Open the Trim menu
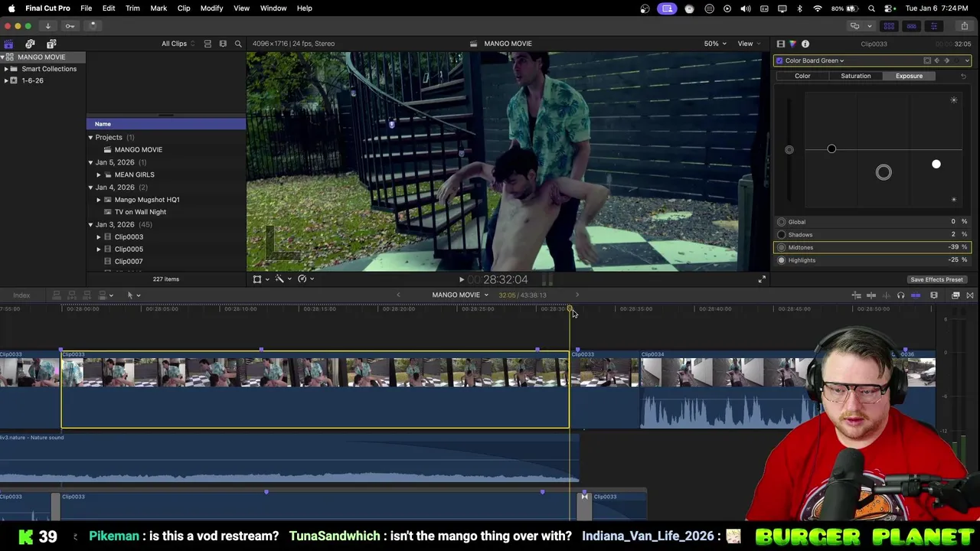 pos(132,8)
